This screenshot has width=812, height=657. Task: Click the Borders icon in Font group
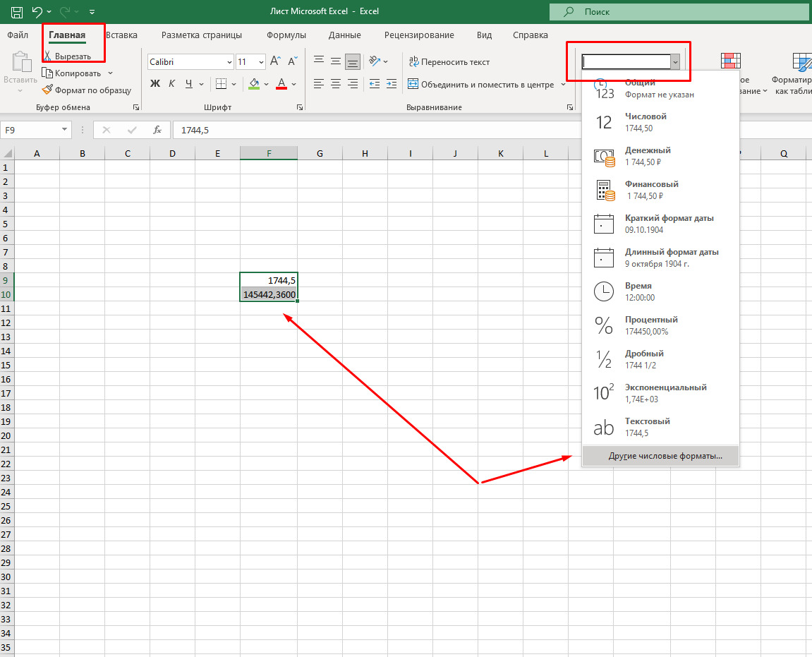click(221, 84)
